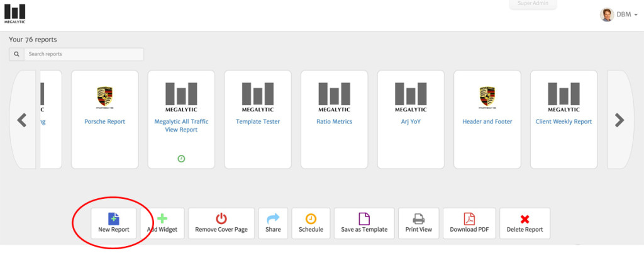
Task: Click the Super Admin button
Action: click(533, 4)
